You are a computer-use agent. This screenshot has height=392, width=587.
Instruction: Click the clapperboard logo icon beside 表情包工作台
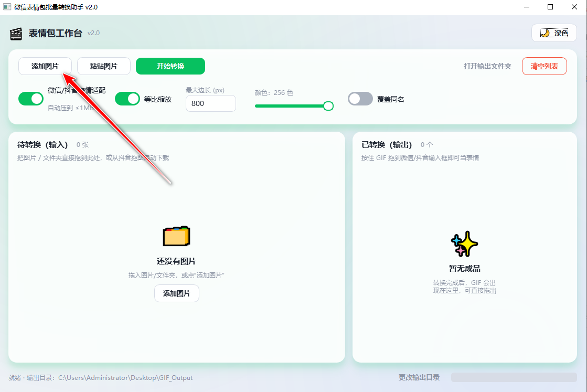(16, 34)
